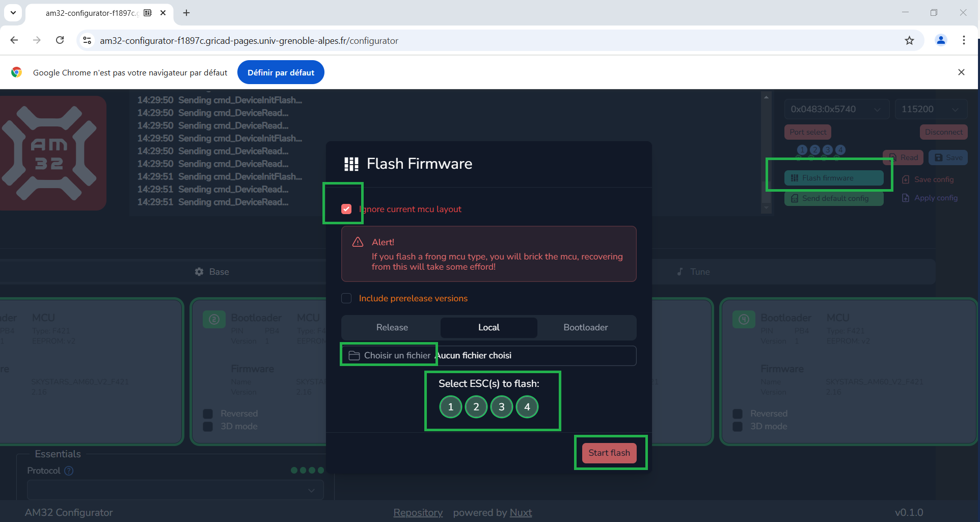Click the Disconnect button
The image size is (980, 522).
(944, 132)
